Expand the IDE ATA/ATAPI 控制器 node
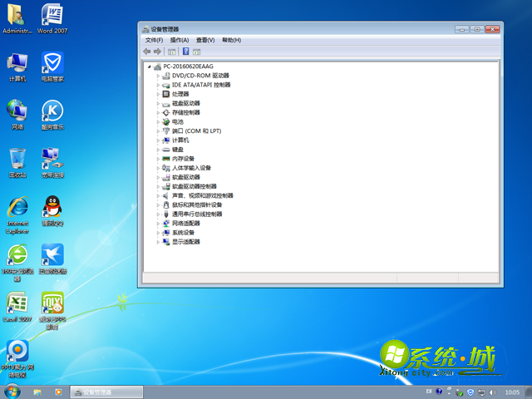Viewport: 532px width, 399px height. pos(158,85)
